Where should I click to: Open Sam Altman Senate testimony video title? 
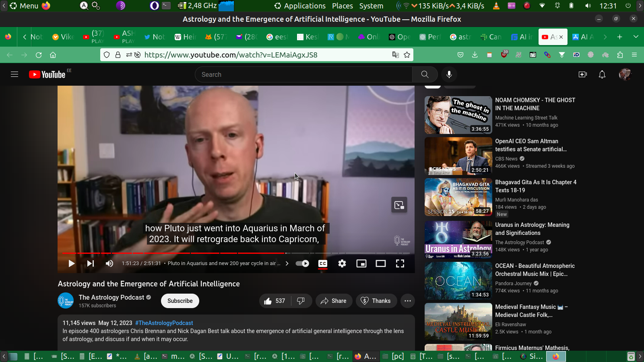tap(531, 145)
